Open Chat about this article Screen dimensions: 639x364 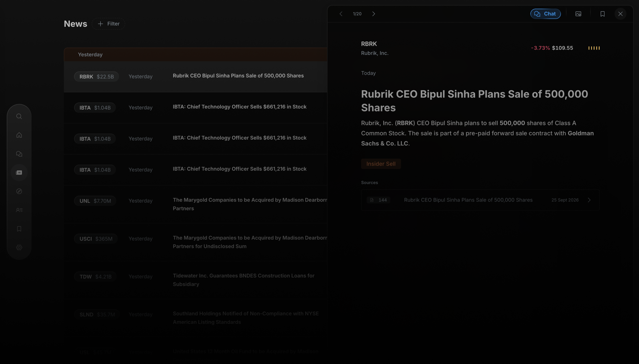click(x=545, y=14)
